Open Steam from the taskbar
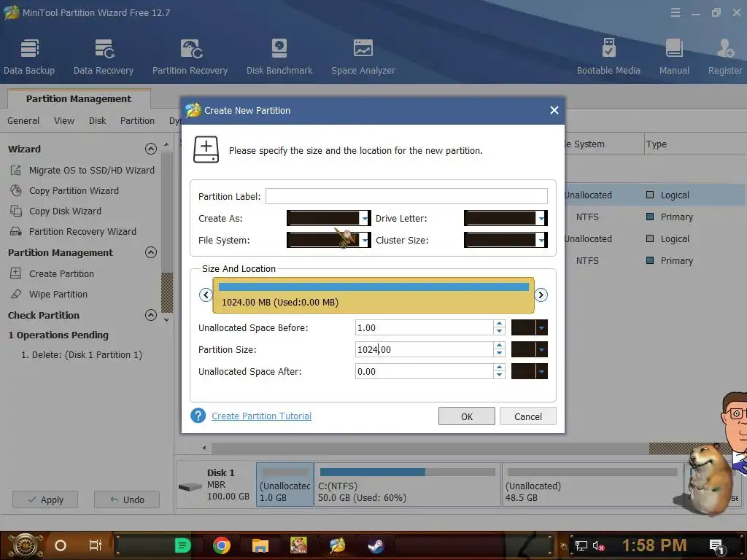Screen dimensions: 747x560 click(376, 545)
